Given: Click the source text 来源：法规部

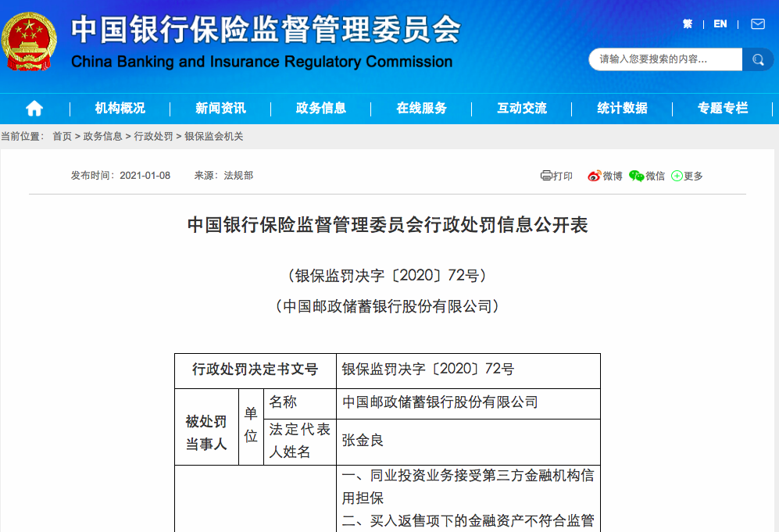Looking at the screenshot, I should pos(223,175).
